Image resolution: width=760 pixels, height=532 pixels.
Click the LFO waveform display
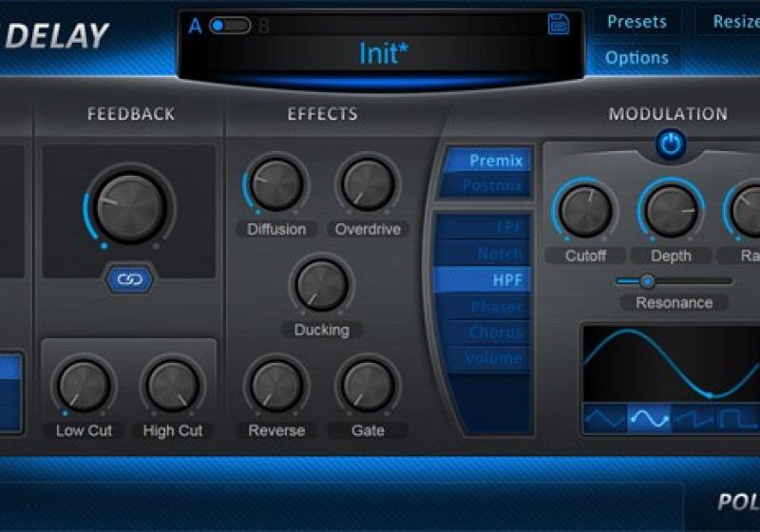coord(672,364)
